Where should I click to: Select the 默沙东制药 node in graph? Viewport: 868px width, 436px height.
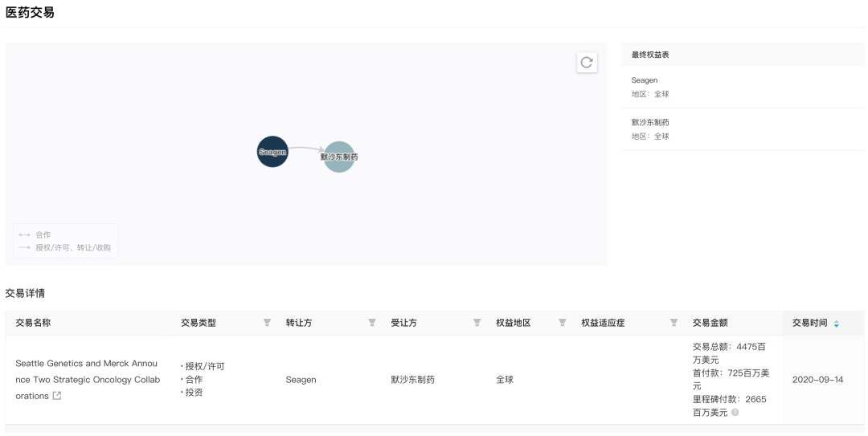tap(339, 157)
